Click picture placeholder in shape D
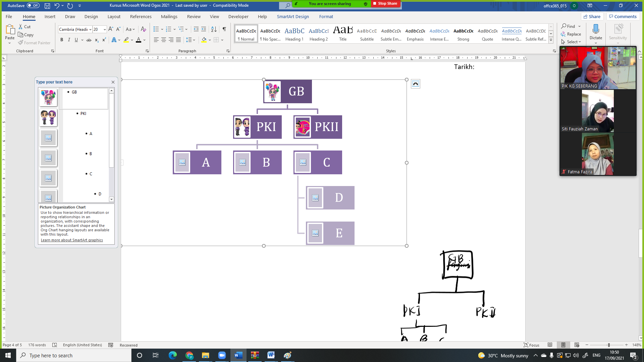644x362 pixels. coord(315,198)
